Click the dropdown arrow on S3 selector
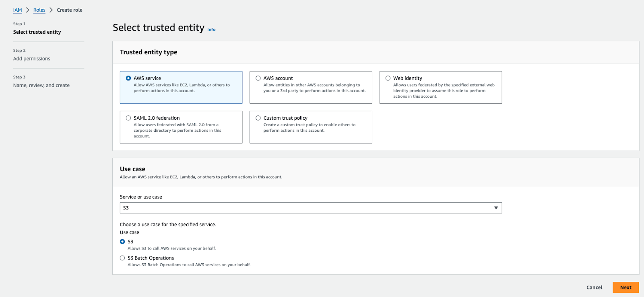 [x=496, y=208]
